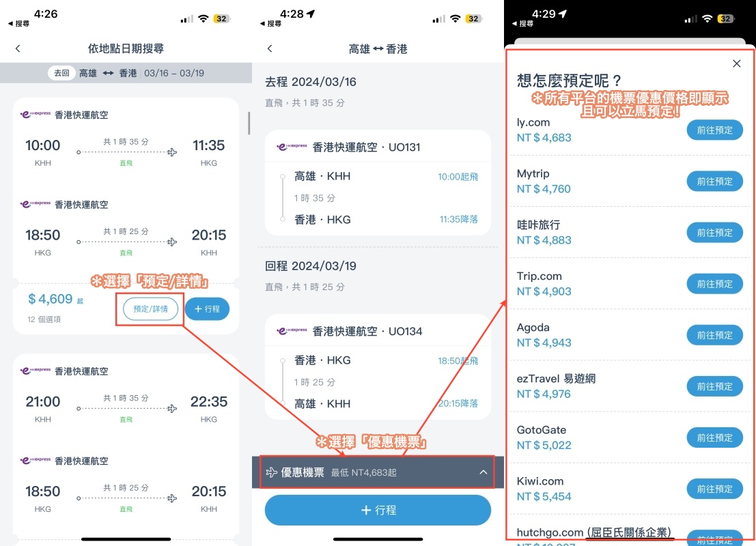Tap the date range 03/16 – 03/19
The image size is (756, 546).
[x=174, y=73]
